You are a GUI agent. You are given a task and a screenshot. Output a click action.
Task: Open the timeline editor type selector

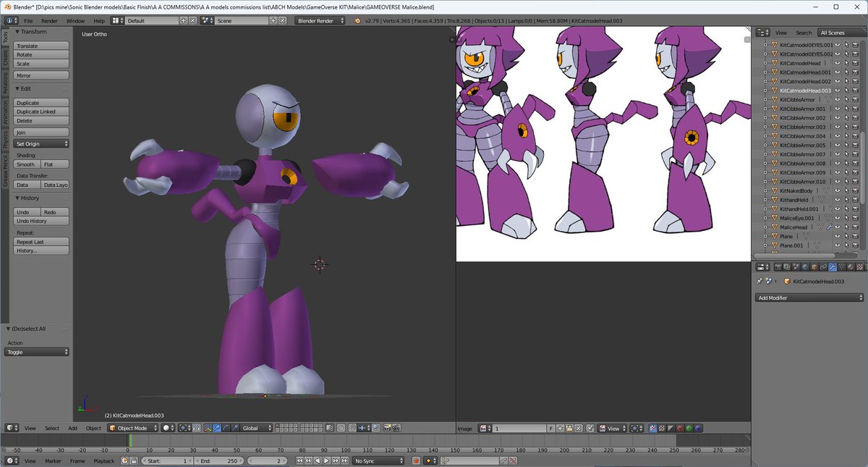coord(12,460)
